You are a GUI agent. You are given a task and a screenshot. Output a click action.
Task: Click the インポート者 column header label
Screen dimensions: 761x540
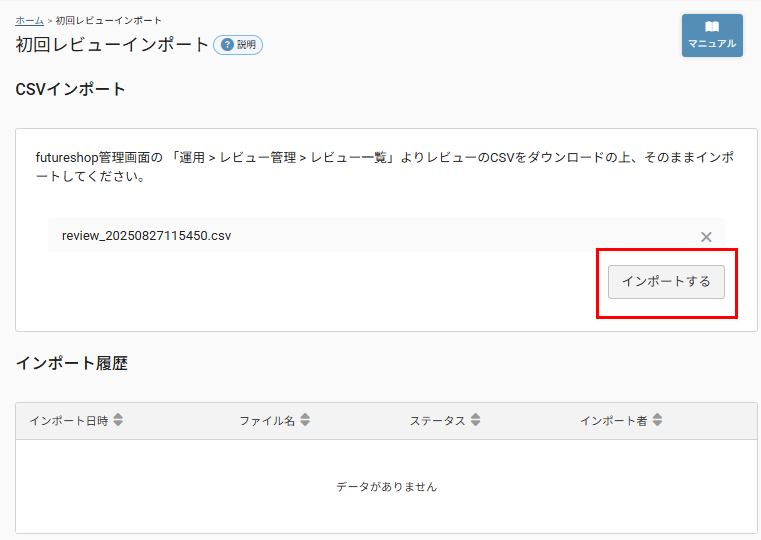613,421
